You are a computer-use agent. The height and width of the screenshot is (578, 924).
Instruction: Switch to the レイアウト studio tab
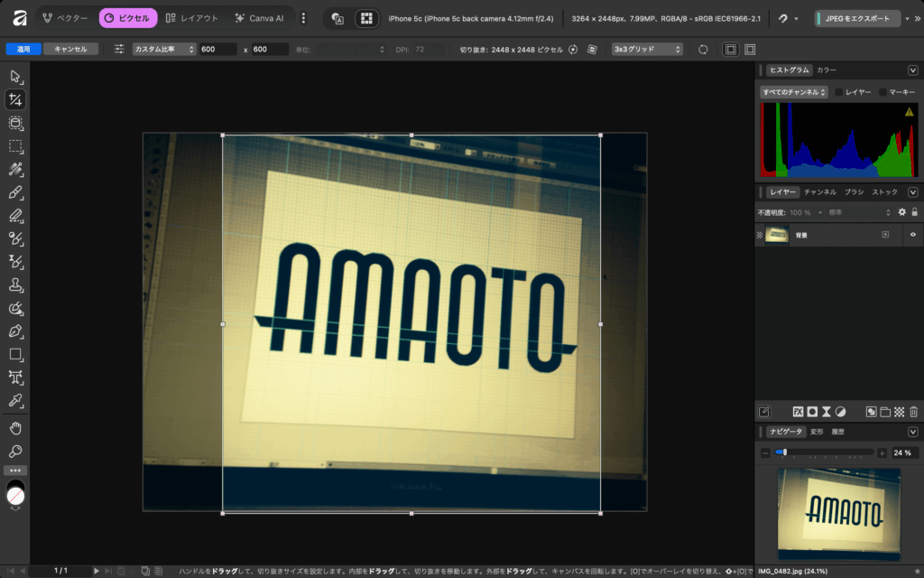pos(192,18)
